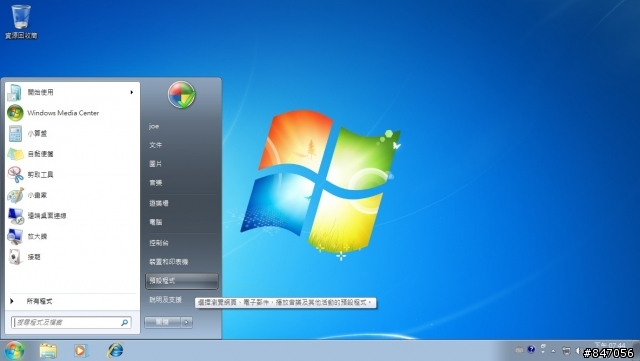Open Windows Explorer from taskbar
This screenshot has height=361, width=640.
point(48,350)
